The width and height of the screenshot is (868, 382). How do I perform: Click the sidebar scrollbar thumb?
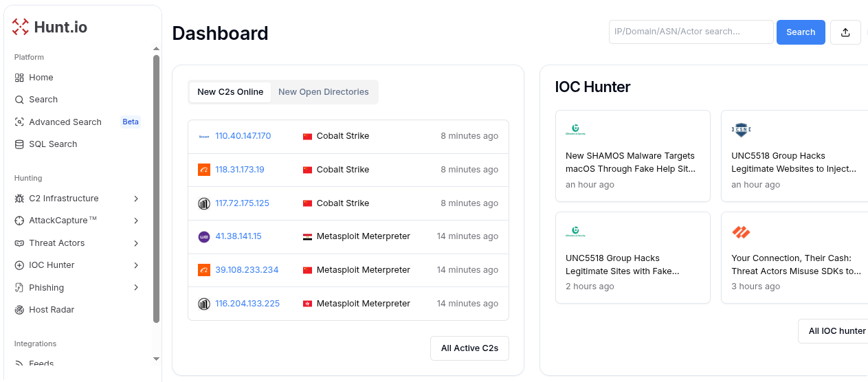click(156, 189)
